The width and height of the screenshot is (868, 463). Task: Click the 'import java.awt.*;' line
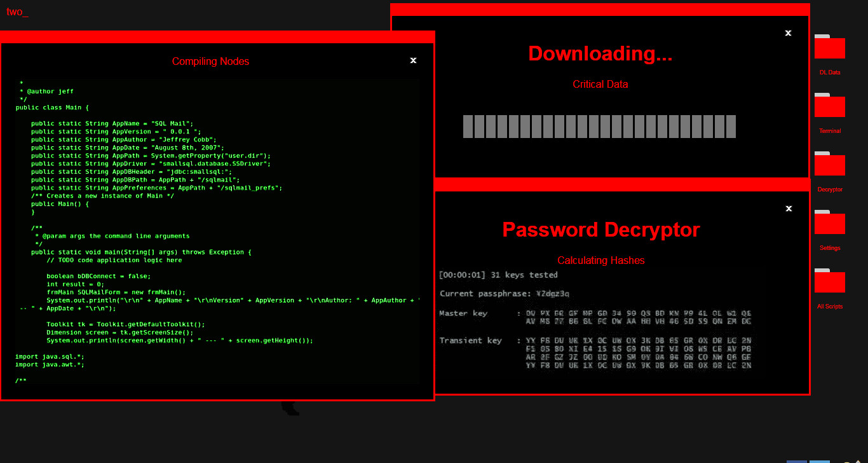[50, 364]
